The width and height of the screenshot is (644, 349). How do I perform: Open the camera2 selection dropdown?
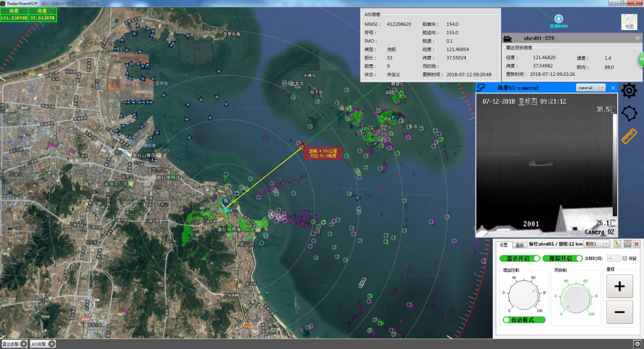click(590, 88)
